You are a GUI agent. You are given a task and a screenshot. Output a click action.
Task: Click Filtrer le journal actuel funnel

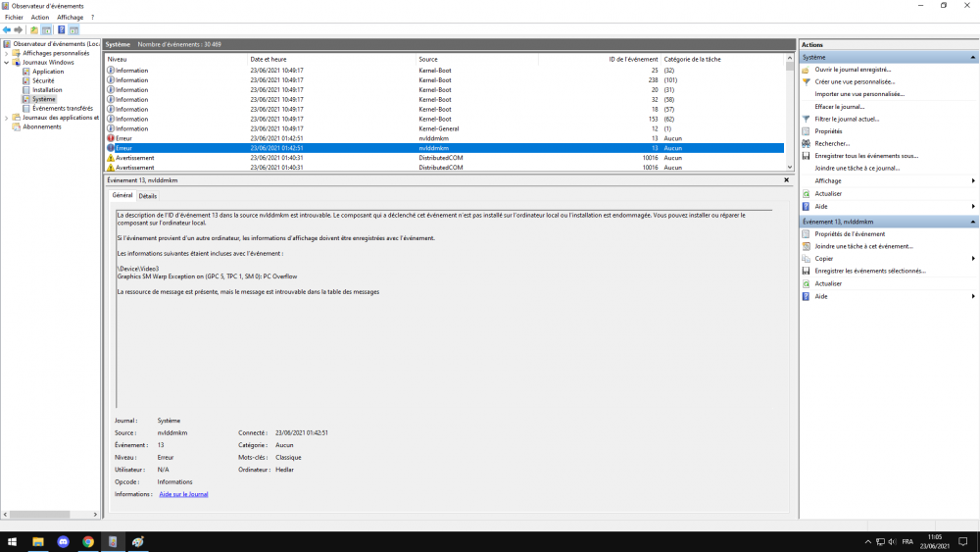coord(847,119)
